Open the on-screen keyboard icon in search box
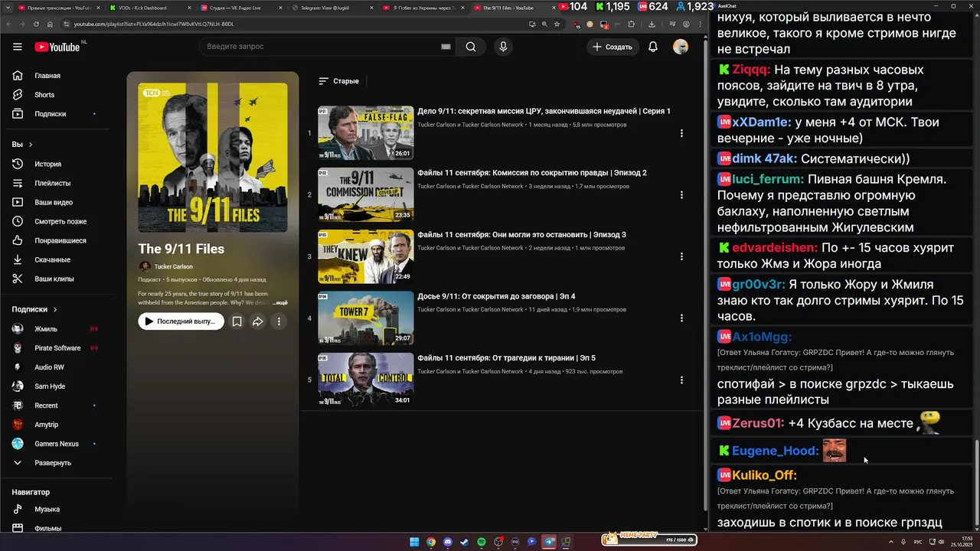The width and height of the screenshot is (980, 551). [x=446, y=47]
